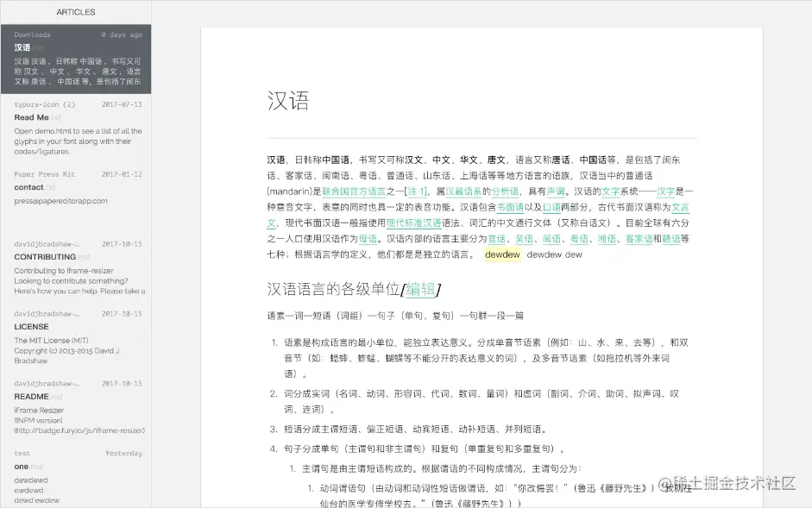Click the press@papereditorapp.com text

point(60,201)
